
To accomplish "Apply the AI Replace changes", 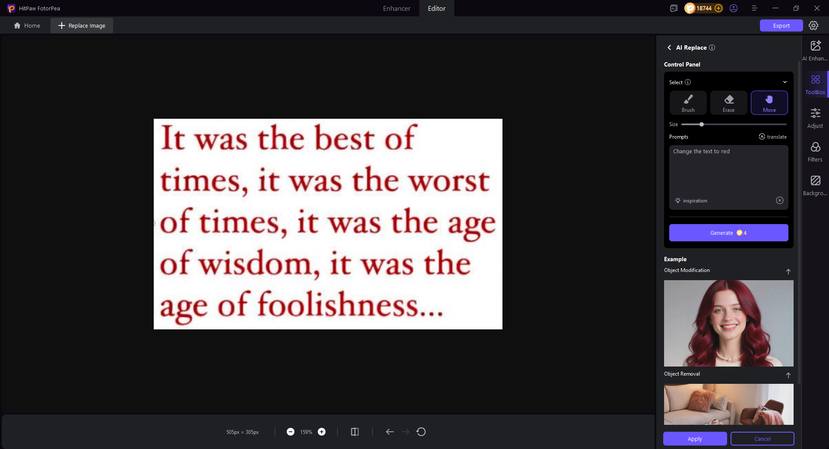I will [x=695, y=439].
